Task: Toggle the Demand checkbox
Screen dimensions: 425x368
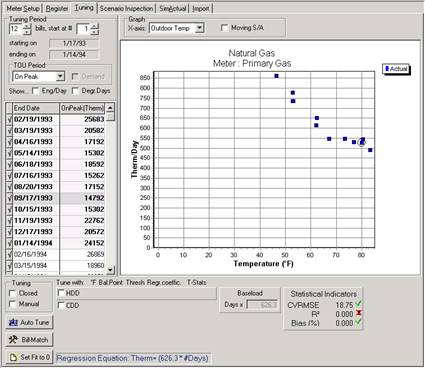Action: point(75,76)
